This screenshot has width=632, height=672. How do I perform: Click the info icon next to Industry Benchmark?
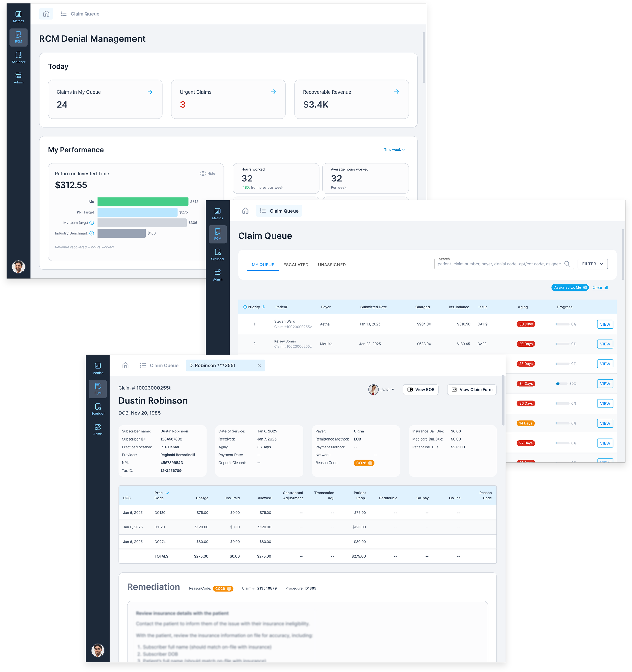click(x=92, y=233)
